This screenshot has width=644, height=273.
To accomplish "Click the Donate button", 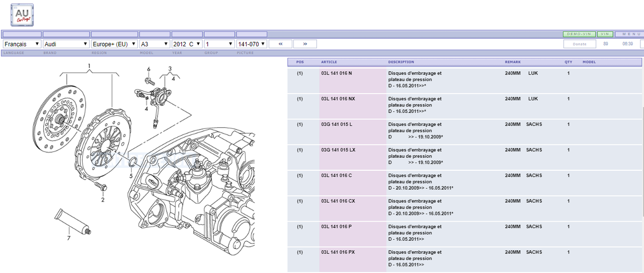I will click(x=580, y=44).
